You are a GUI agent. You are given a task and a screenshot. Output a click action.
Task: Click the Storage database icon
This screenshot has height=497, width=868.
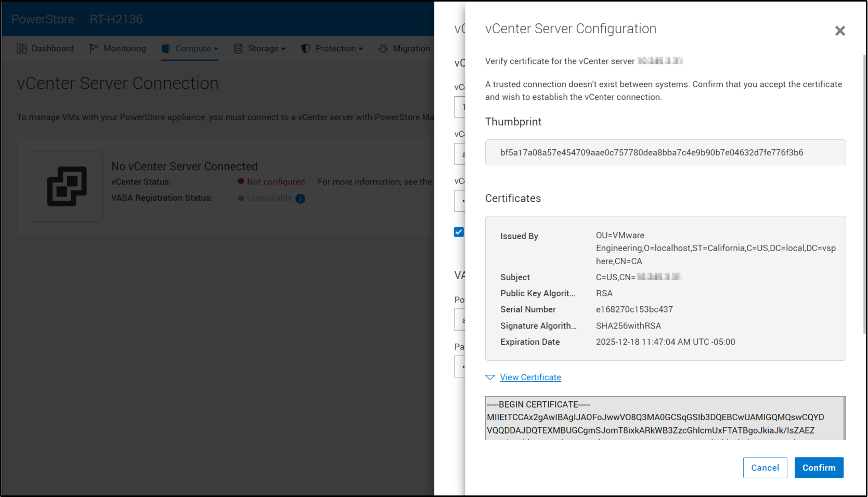pyautogui.click(x=238, y=48)
